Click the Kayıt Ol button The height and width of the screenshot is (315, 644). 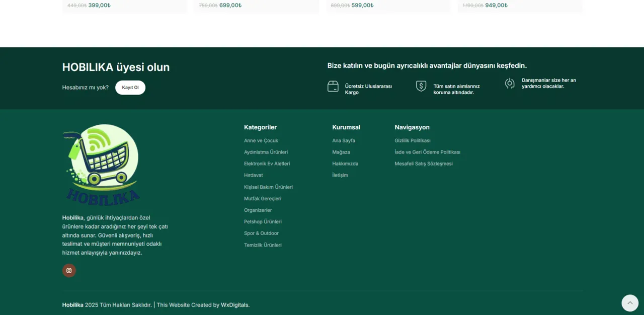click(x=130, y=88)
